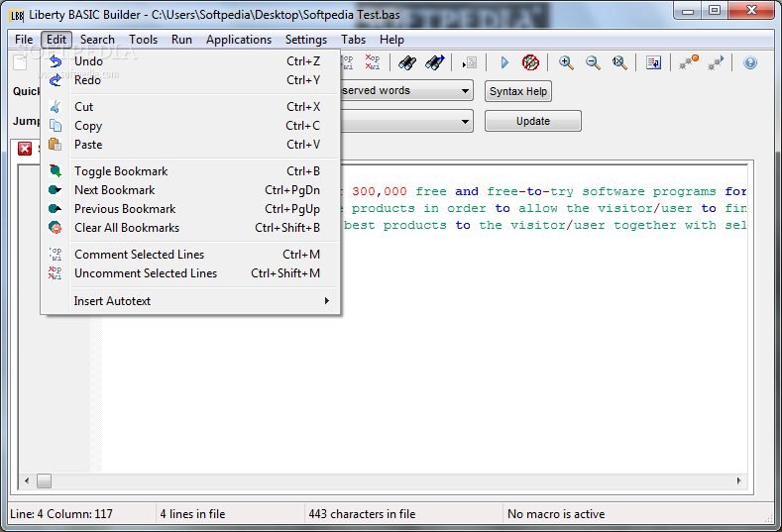Click the scissors Cut icon
Screen dimensions: 782x532
(56, 107)
